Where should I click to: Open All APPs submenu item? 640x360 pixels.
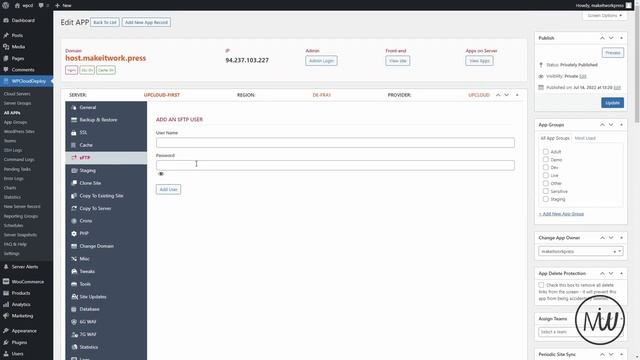(12, 113)
